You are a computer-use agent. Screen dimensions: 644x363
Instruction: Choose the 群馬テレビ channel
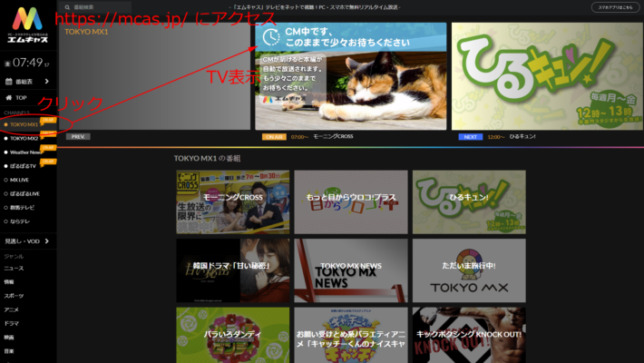click(23, 208)
